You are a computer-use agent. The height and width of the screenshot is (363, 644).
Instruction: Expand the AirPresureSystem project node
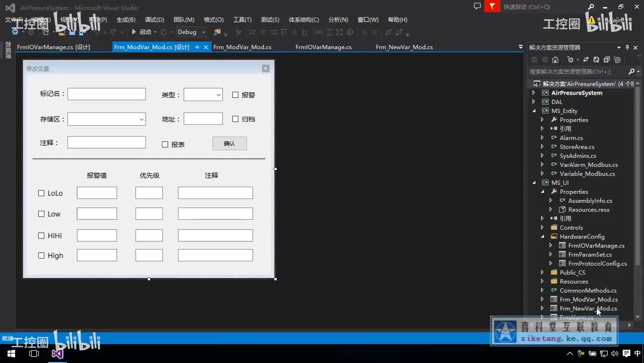534,93
